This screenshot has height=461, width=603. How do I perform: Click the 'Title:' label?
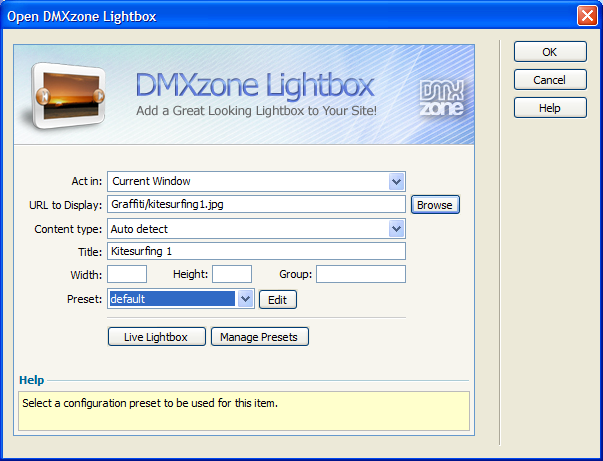(90, 252)
